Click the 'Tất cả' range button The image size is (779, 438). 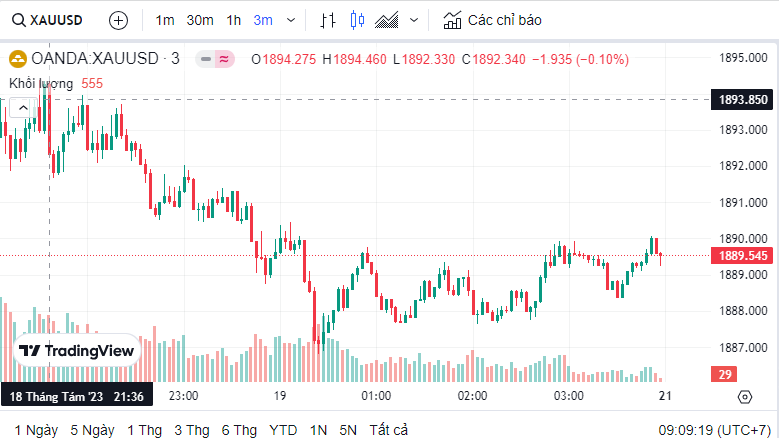tap(388, 430)
